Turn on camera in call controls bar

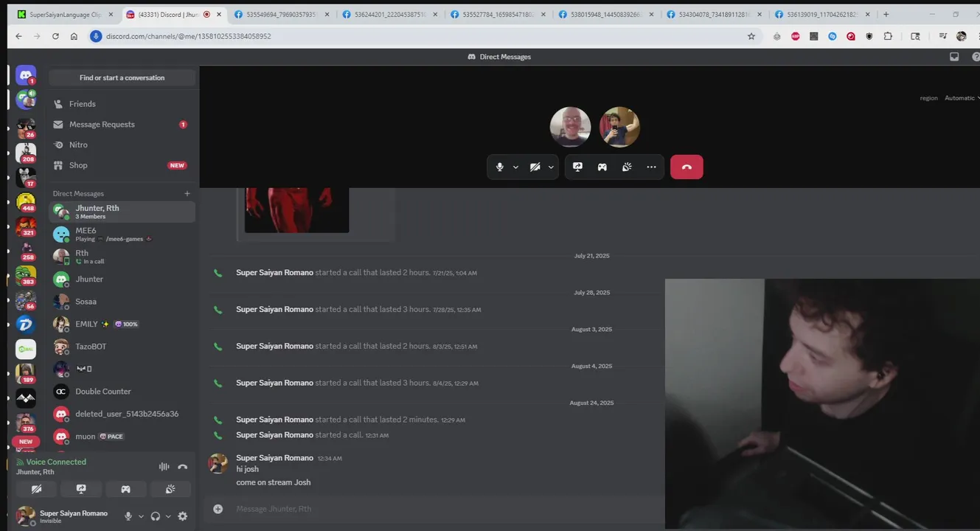click(x=535, y=167)
